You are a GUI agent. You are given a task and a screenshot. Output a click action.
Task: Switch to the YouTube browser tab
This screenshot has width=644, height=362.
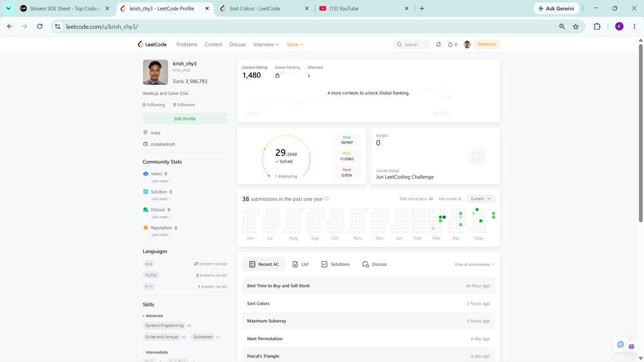coord(364,9)
